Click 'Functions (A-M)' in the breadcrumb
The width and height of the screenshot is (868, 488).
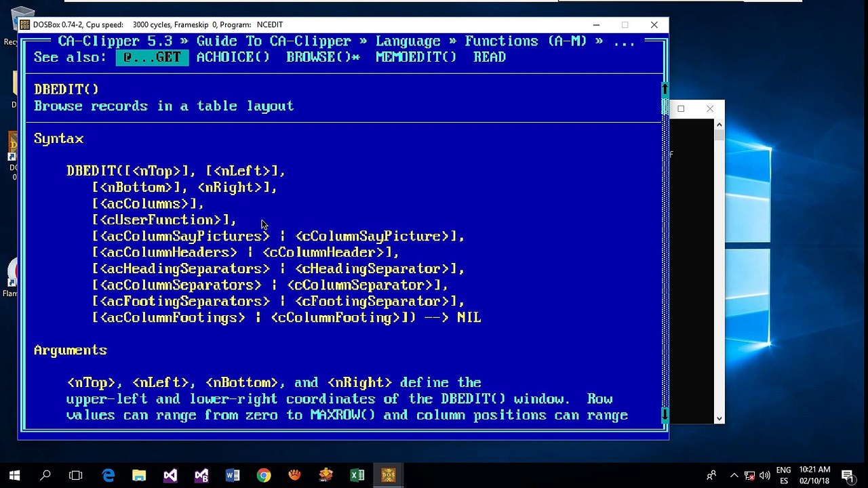pos(526,41)
